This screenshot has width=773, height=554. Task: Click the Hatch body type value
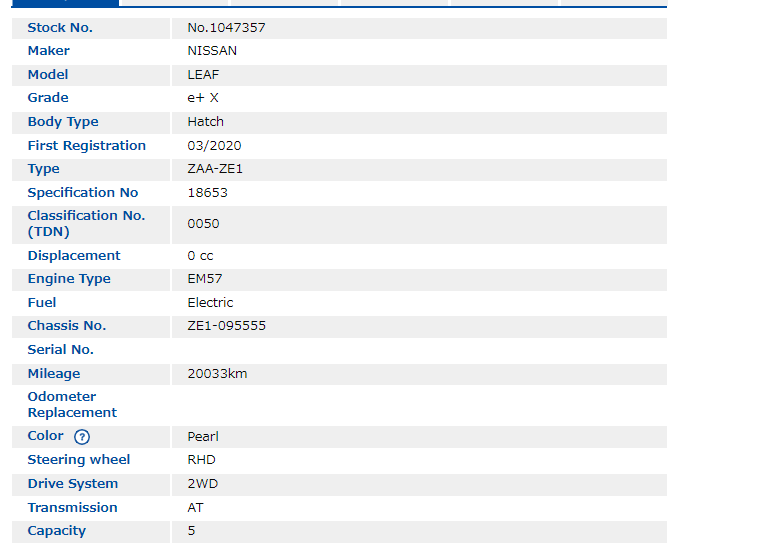click(205, 122)
